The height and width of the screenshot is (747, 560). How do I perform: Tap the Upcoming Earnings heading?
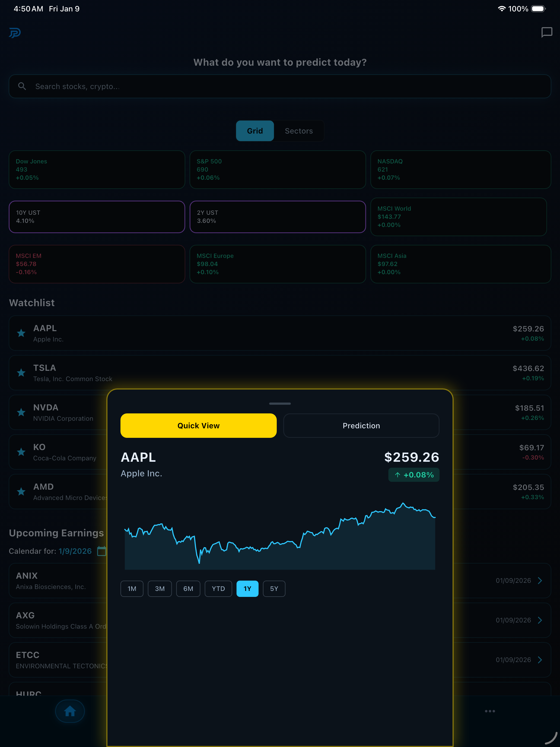[56, 533]
